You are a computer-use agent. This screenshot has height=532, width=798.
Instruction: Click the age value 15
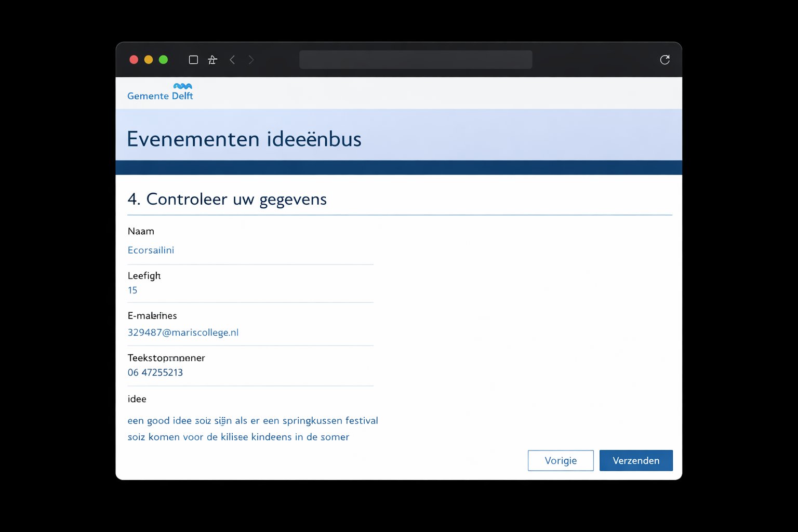point(132,290)
